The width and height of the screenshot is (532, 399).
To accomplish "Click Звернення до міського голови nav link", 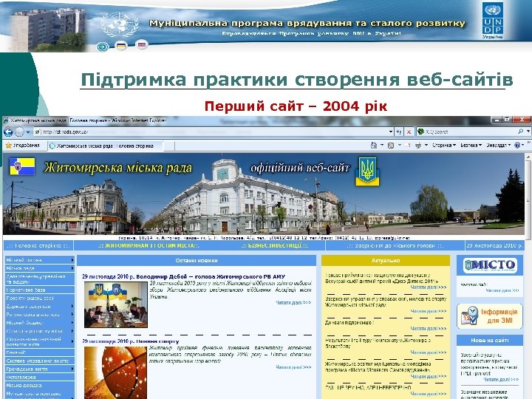I will click(395, 245).
